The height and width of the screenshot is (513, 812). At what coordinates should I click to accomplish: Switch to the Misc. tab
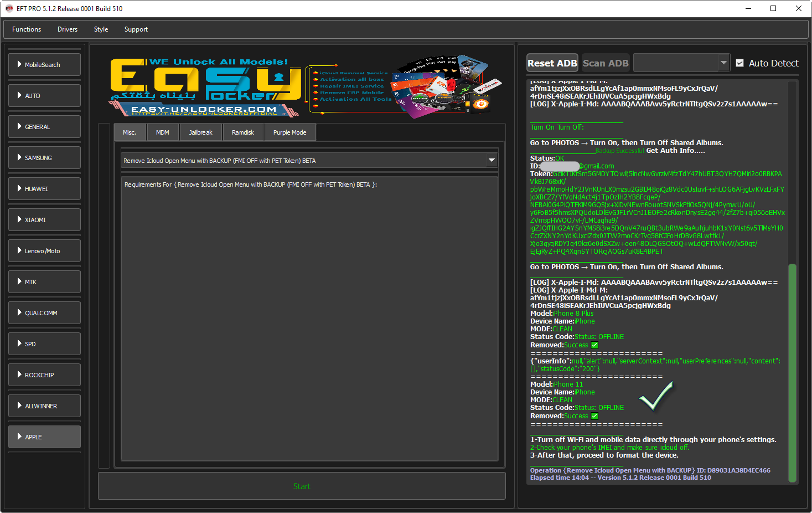(130, 132)
